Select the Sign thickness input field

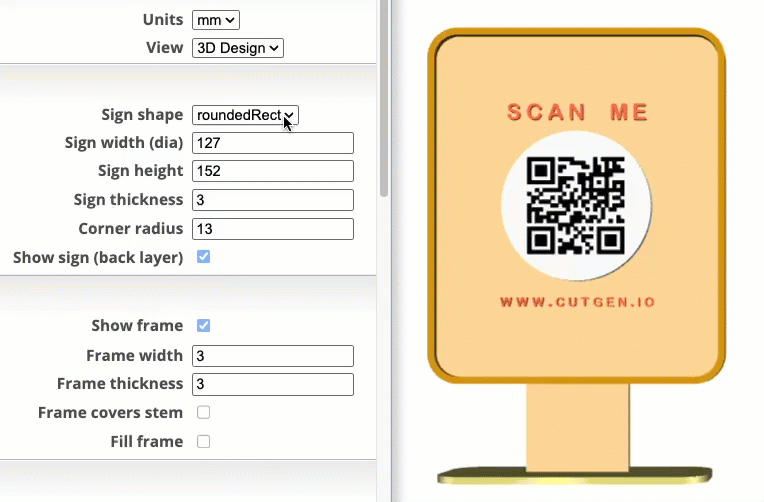[x=273, y=200]
